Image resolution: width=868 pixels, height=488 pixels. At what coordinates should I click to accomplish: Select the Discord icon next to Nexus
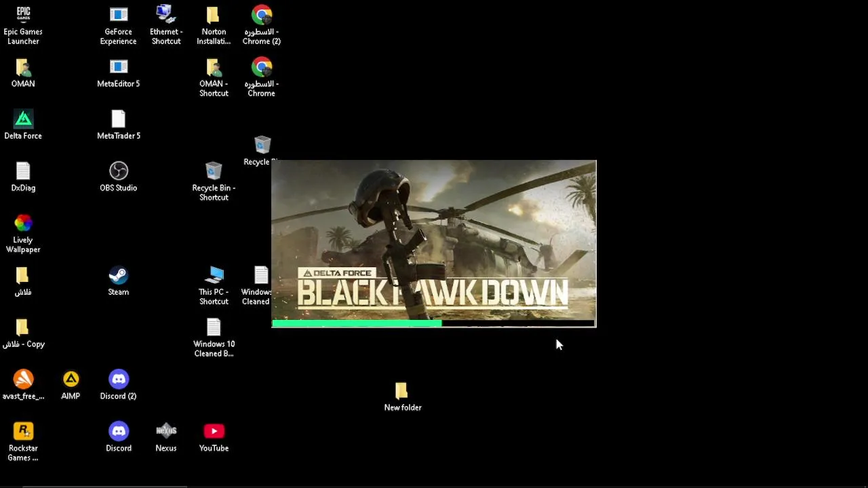pos(119,438)
